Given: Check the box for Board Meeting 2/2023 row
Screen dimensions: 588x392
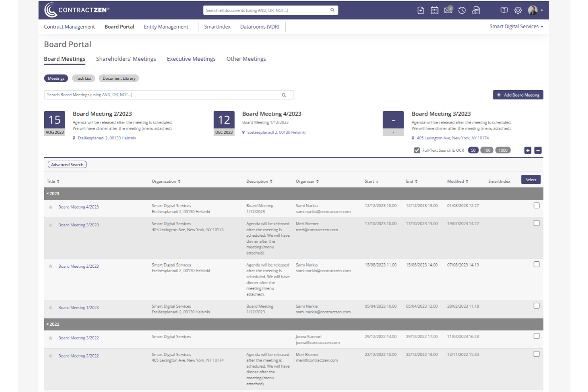Looking at the screenshot, I should coord(536,265).
